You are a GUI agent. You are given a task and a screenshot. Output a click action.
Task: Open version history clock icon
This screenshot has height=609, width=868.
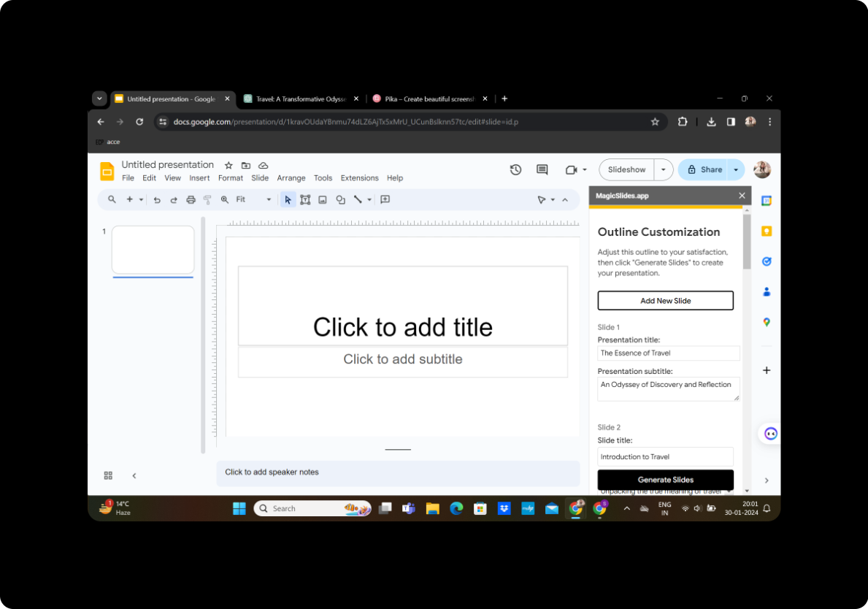coord(515,170)
